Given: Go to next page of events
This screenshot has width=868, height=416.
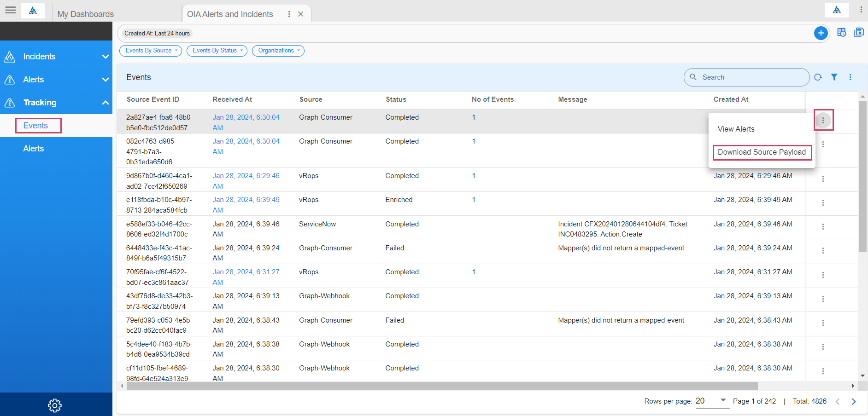Looking at the screenshot, I should (x=853, y=401).
